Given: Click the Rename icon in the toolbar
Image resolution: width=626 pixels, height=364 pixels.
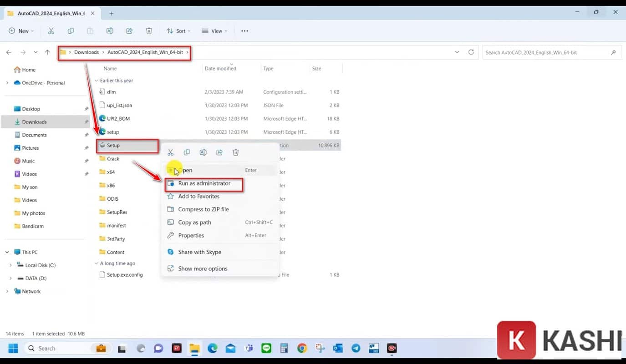Looking at the screenshot, I should (x=110, y=31).
